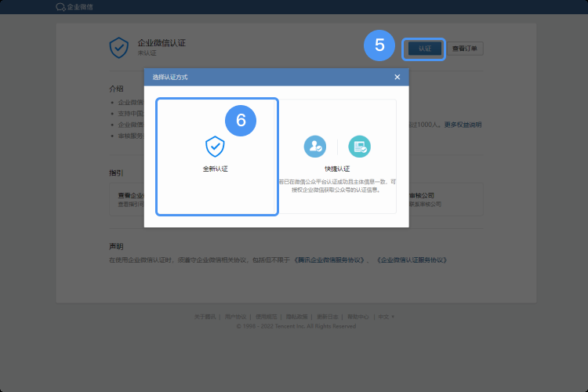Click 隐私政策 footer link
588x392 pixels.
pos(296,317)
